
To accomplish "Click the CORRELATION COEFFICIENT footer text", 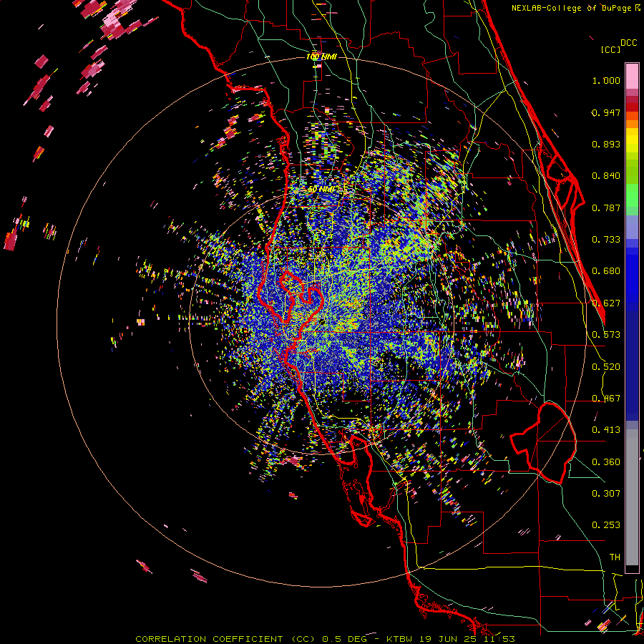I will (x=209, y=639).
